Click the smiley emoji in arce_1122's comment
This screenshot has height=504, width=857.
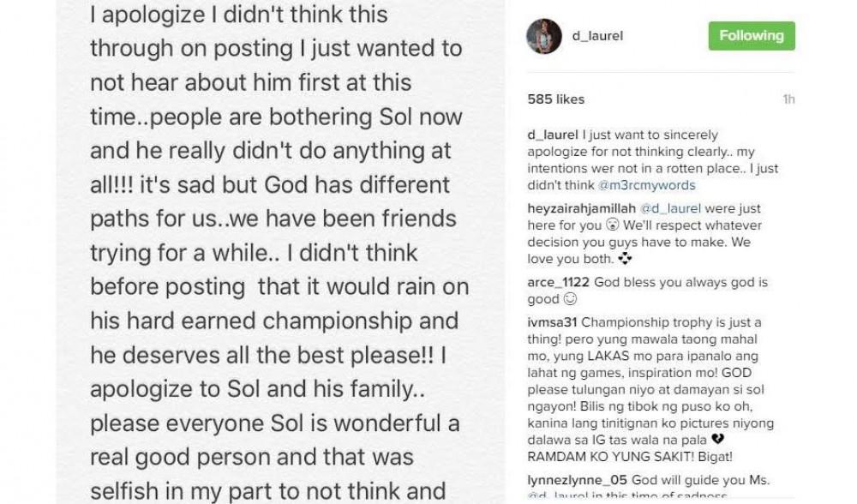[570, 299]
